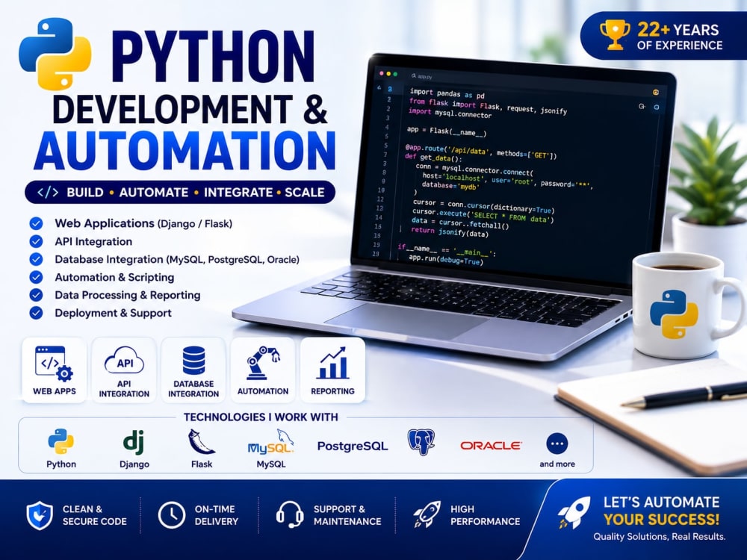Click the 'app.run(debug=True)' code line
The width and height of the screenshot is (747, 560).
point(446,260)
